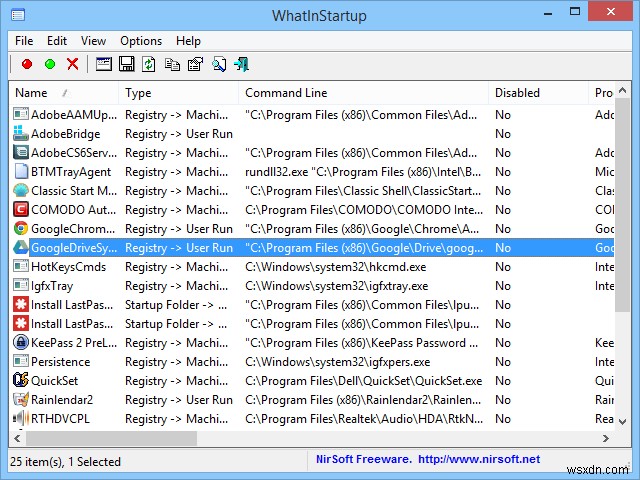The height and width of the screenshot is (480, 640).
Task: Click the File Properties toolbar icon
Action: (x=195, y=64)
